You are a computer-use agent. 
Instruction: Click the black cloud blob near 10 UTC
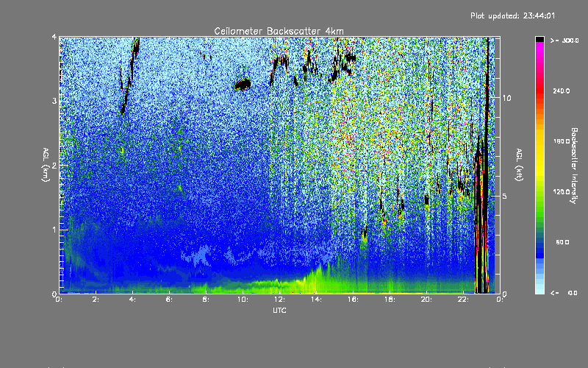coord(243,85)
